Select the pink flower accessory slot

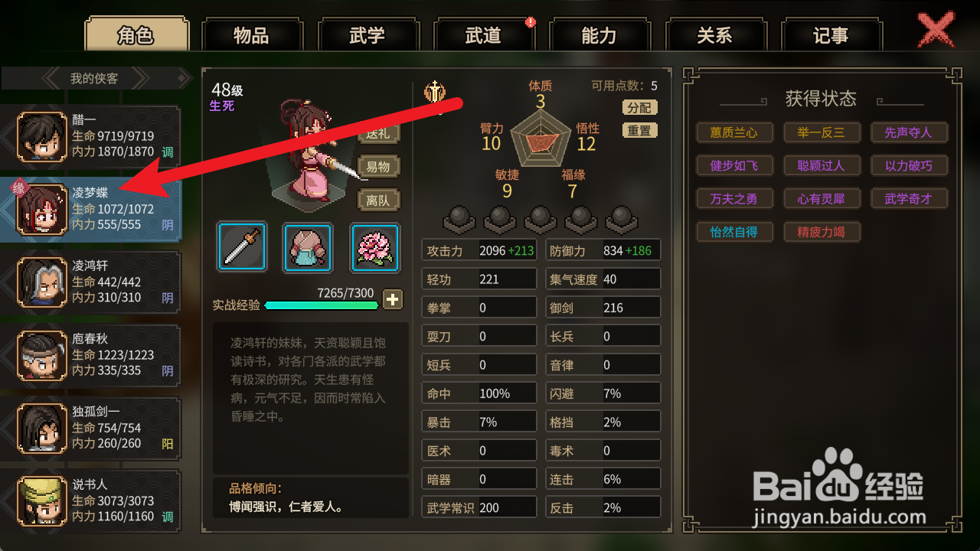(x=375, y=247)
